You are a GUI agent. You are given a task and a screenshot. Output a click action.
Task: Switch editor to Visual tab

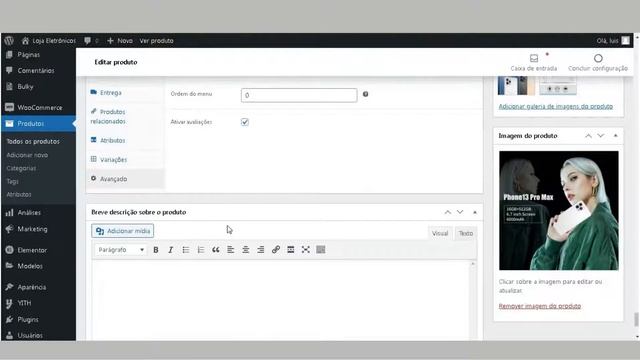pos(440,233)
